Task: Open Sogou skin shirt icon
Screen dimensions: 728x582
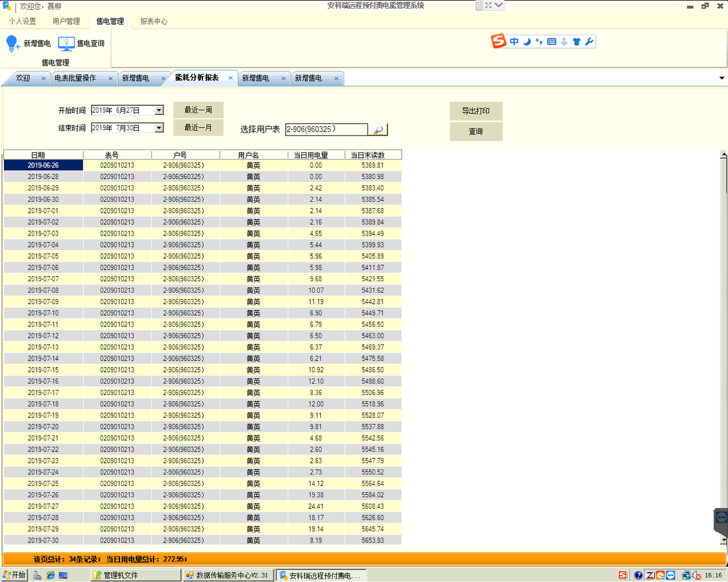Action: [576, 42]
